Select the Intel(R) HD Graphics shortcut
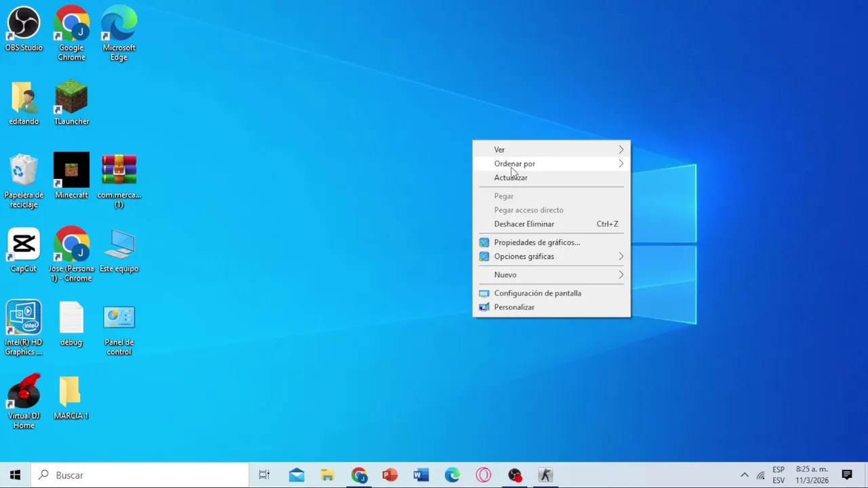 tap(24, 329)
